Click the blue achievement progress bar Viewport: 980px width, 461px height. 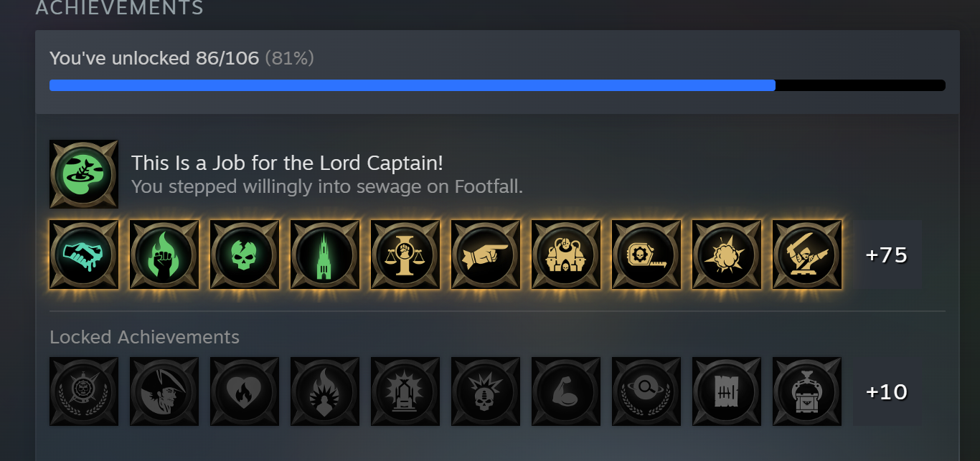[497, 85]
